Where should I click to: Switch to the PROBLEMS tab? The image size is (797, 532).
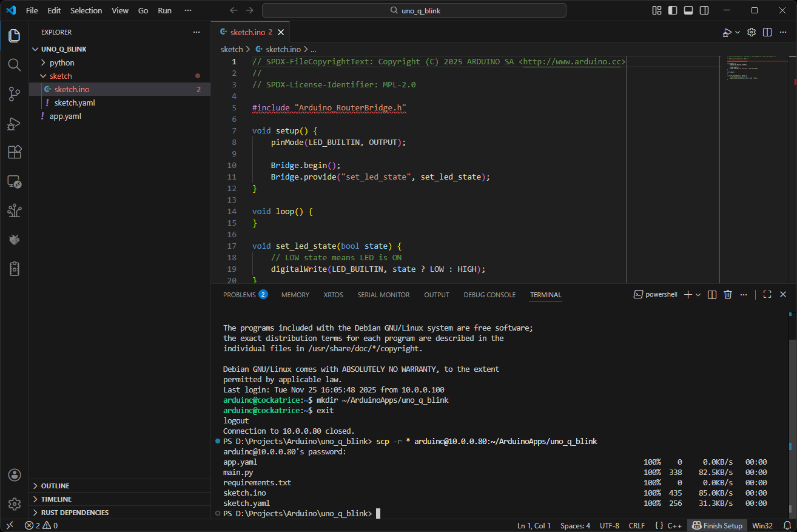[x=240, y=295]
